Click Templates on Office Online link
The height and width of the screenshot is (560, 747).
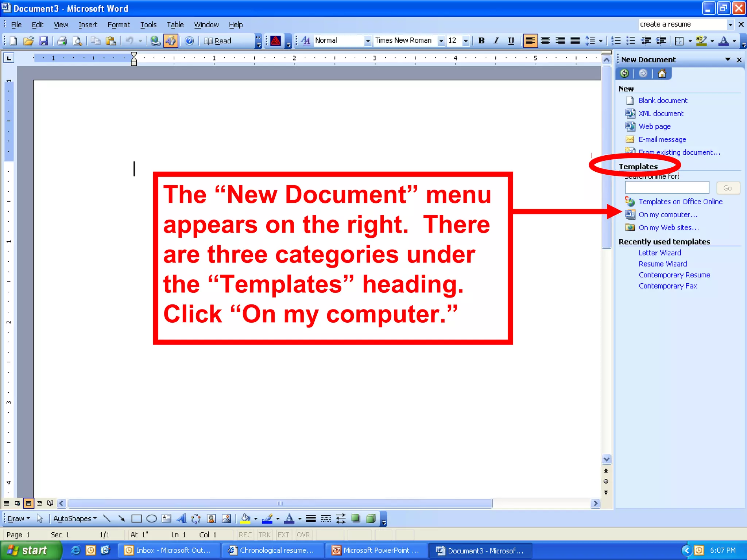click(x=680, y=201)
